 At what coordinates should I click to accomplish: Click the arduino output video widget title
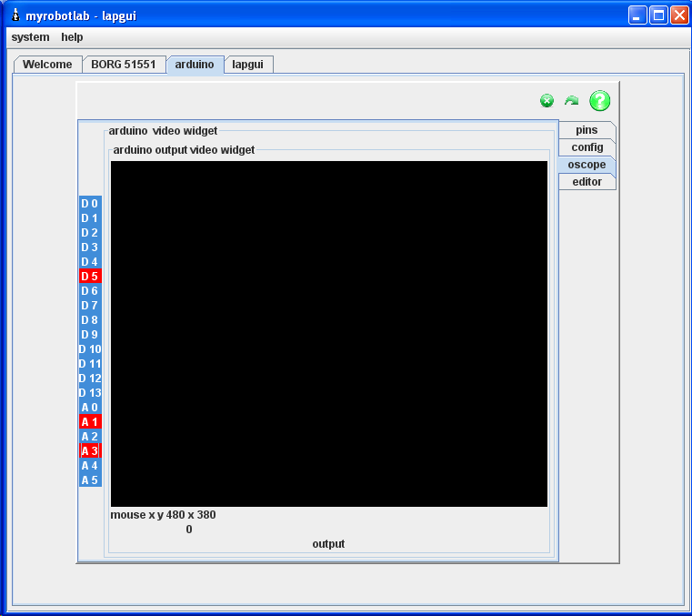click(184, 150)
